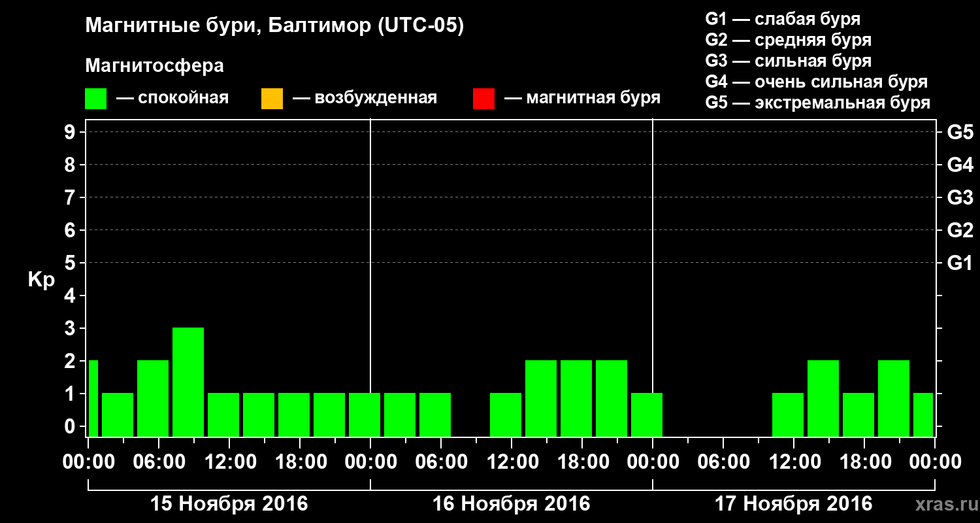Screen dimensions: 980x523
Task: Click the Kp axis label
Action: pos(41,280)
